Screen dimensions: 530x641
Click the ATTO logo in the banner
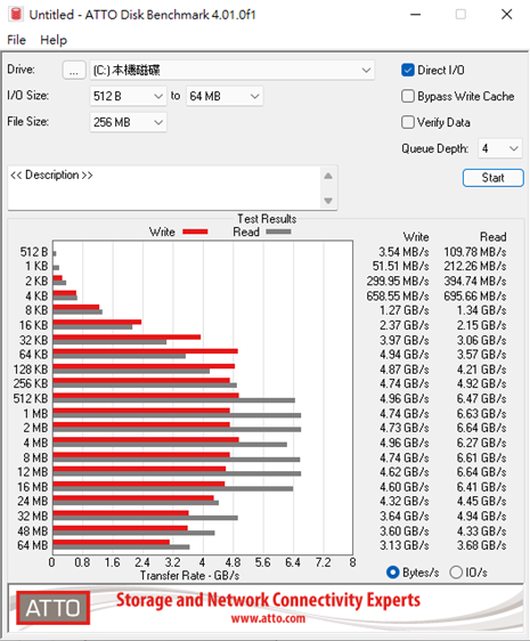pos(53,607)
